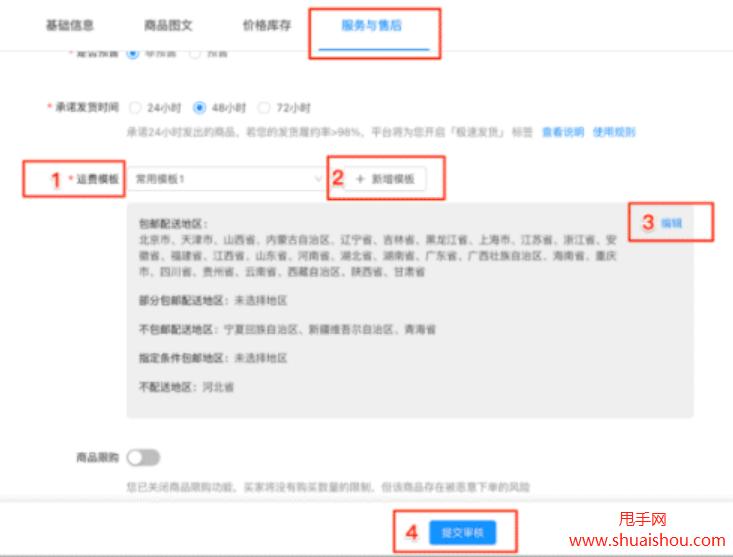Select the 服务与售后 tab
This screenshot has height=557, width=733.
pyautogui.click(x=374, y=25)
